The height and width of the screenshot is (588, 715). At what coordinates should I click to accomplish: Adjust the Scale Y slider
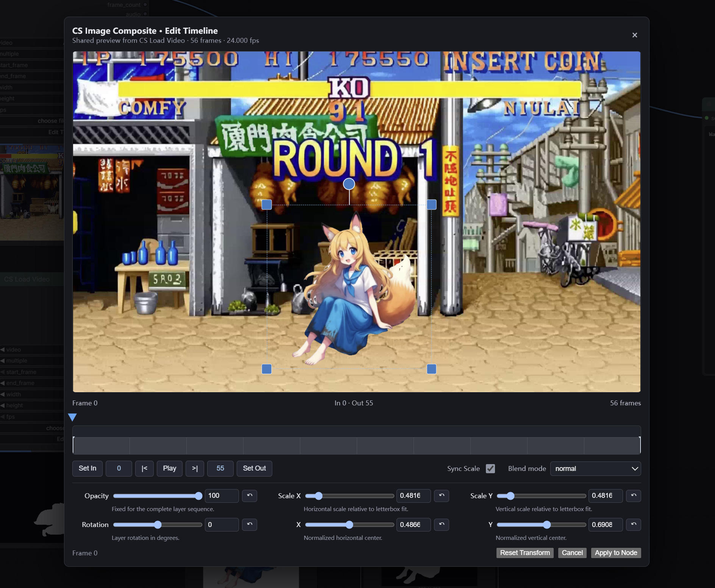[542, 496]
